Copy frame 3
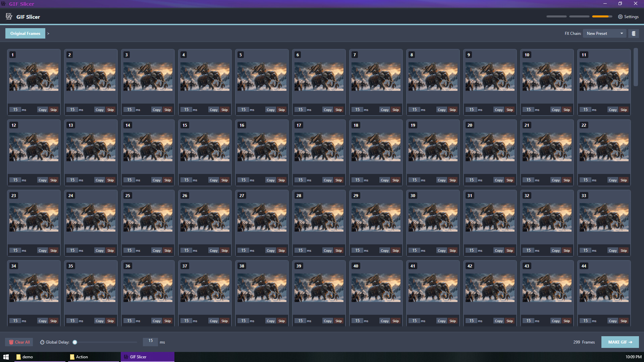This screenshot has width=644, height=362. coord(157,110)
